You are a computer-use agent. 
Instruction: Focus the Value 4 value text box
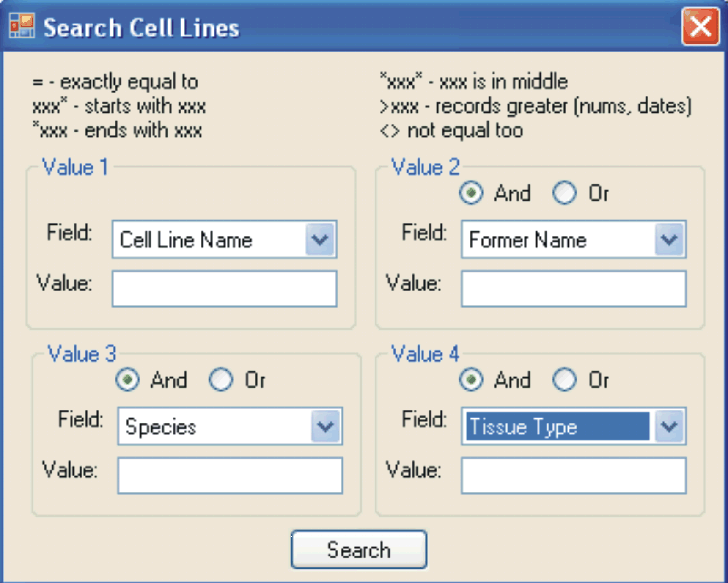coord(573,476)
